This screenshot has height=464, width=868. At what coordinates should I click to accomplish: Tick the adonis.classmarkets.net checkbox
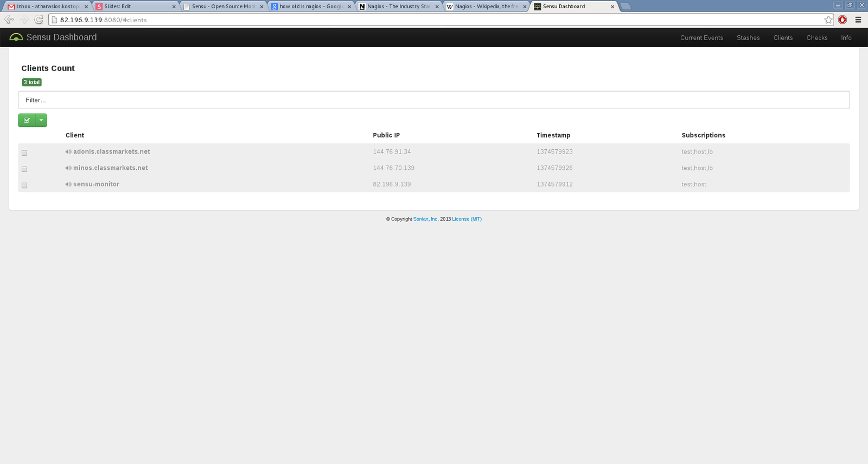point(24,153)
